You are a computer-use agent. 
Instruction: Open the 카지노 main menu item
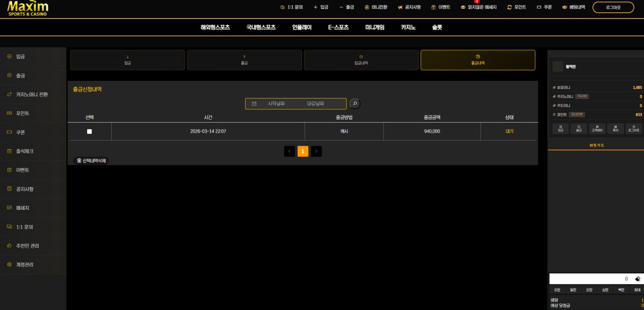click(x=408, y=28)
